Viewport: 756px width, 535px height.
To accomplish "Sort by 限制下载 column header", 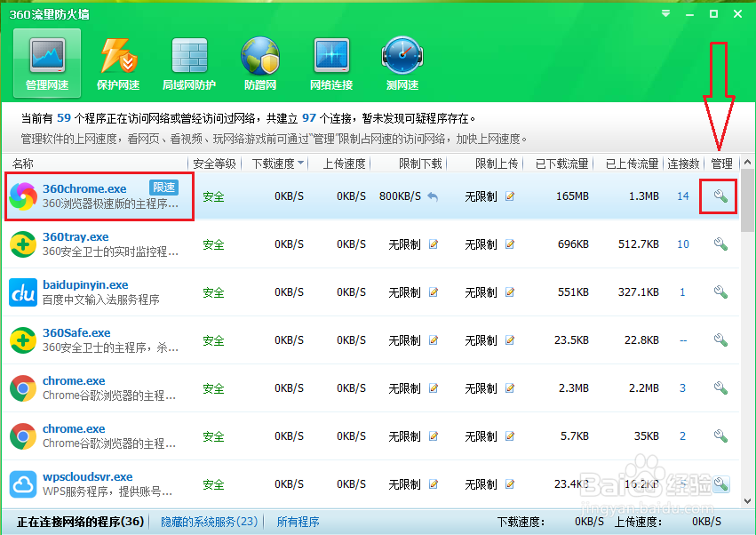I will [420, 164].
